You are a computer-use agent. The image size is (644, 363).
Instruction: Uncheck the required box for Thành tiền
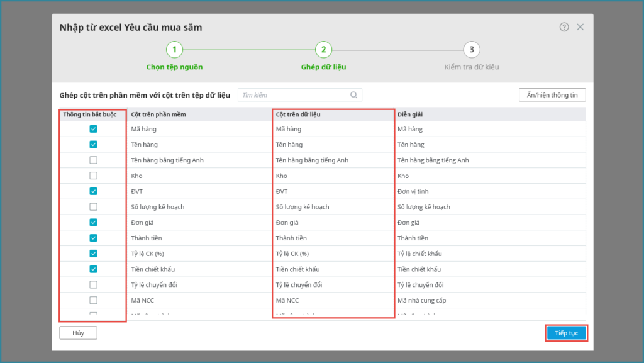coord(93,238)
